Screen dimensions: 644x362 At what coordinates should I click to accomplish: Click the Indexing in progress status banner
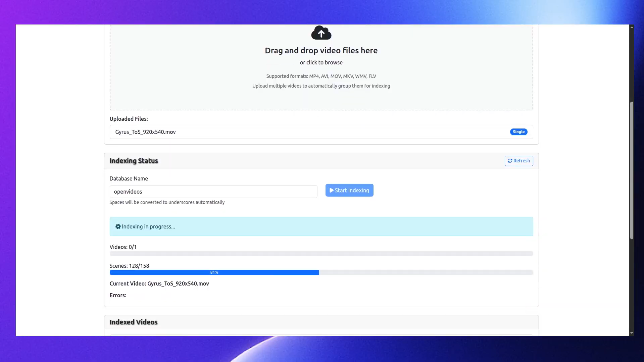(321, 226)
